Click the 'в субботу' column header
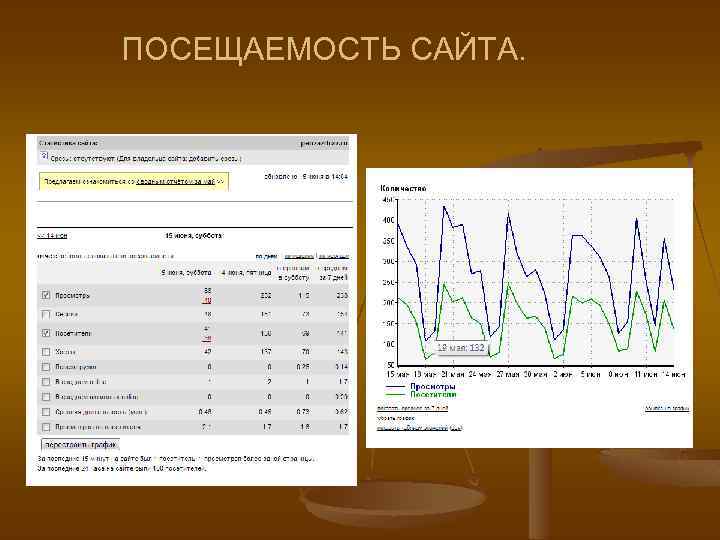This screenshot has width=720, height=540. pos(294,277)
